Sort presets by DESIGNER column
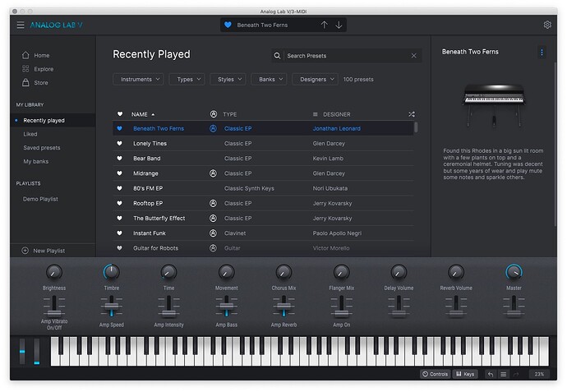567x392 pixels. (337, 114)
